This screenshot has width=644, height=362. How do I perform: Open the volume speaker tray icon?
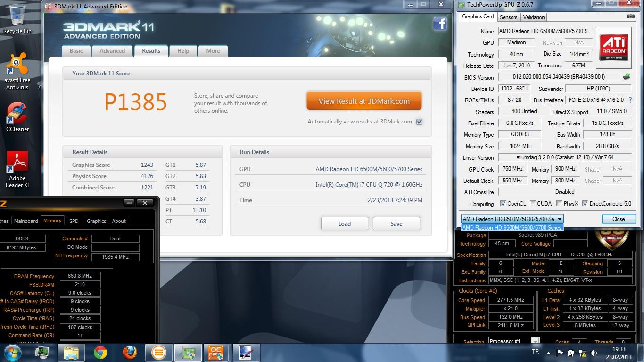pos(595,353)
